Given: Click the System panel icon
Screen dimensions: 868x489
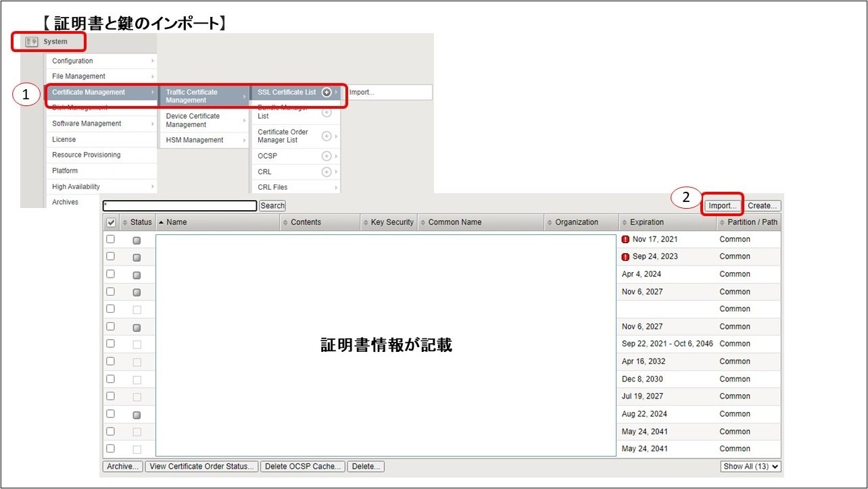Looking at the screenshot, I should click(x=31, y=42).
